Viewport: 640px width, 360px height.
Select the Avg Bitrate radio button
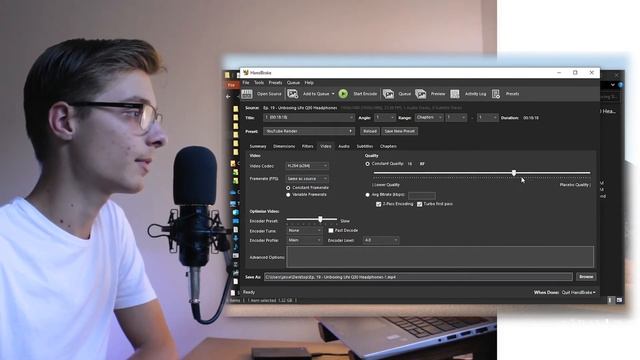tap(367, 195)
